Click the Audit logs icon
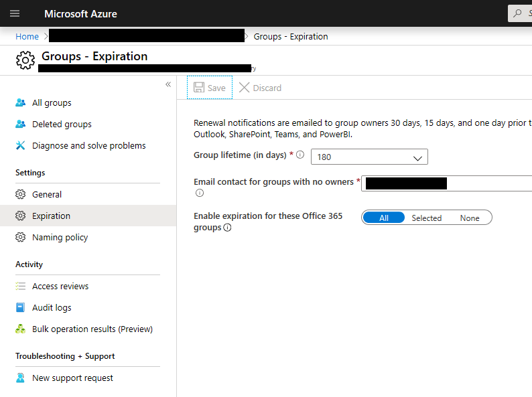This screenshot has height=397, width=532. 21,308
